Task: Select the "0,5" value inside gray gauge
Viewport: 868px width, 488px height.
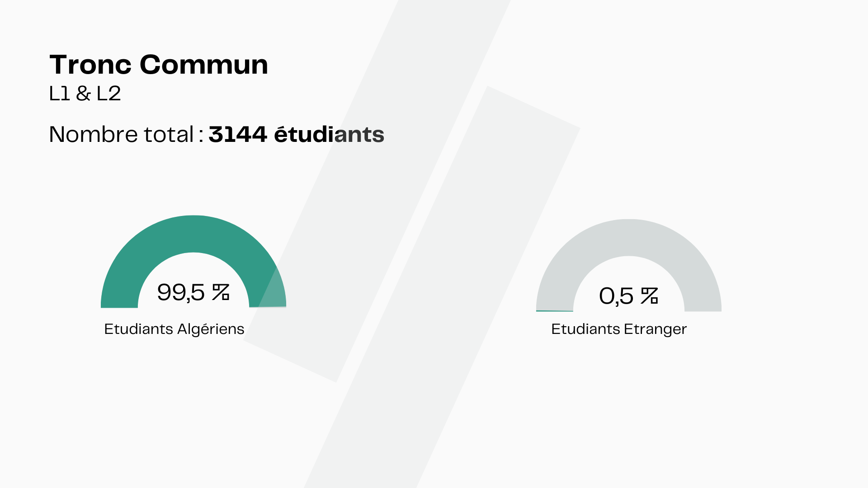Action: point(616,296)
